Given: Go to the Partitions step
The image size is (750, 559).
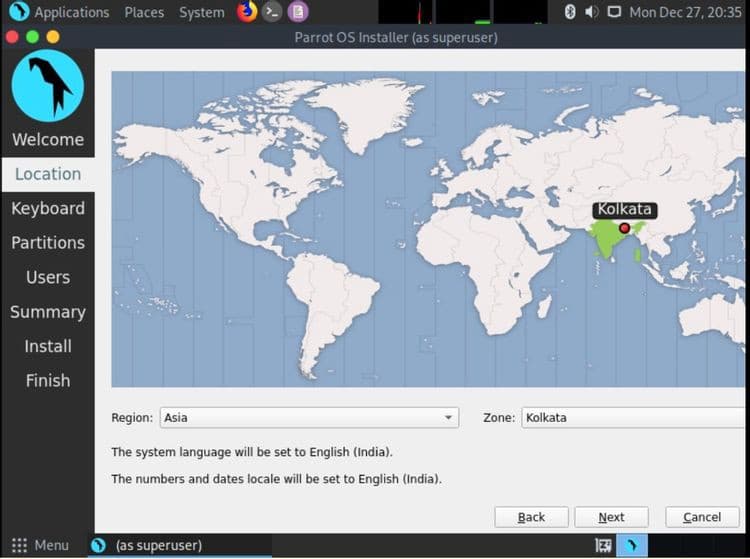Looking at the screenshot, I should tap(48, 243).
